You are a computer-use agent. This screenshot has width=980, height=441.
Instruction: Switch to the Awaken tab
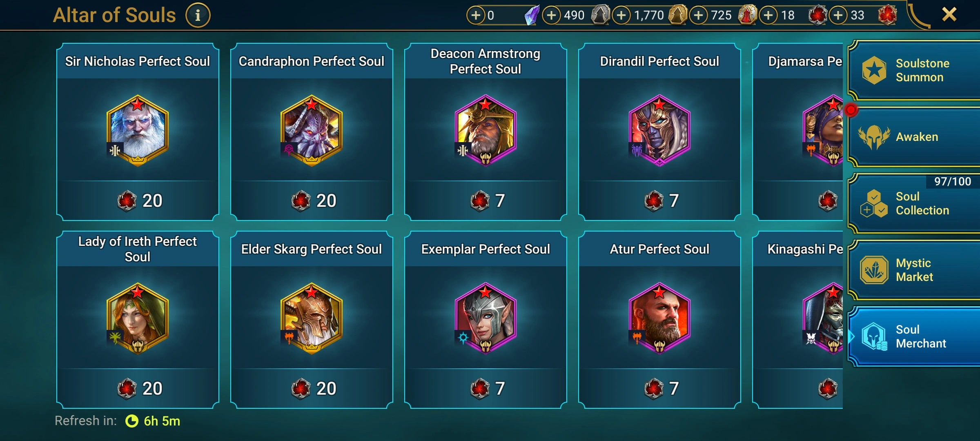(x=914, y=137)
